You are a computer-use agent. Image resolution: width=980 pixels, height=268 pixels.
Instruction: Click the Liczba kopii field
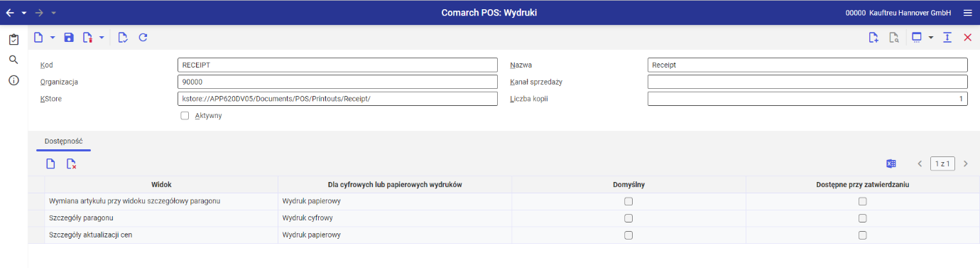[807, 99]
